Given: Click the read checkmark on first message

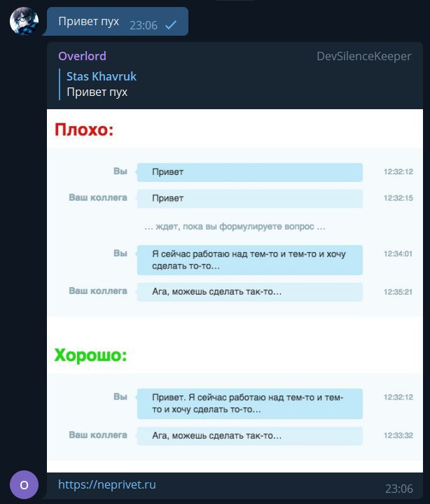Looking at the screenshot, I should tap(171, 24).
